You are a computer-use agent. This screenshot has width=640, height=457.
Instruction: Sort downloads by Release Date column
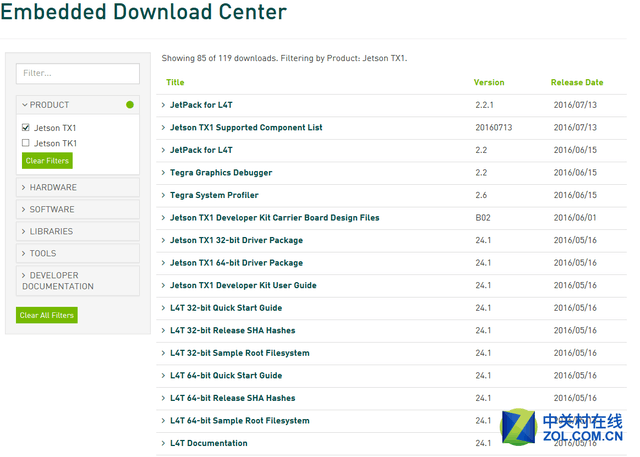pyautogui.click(x=577, y=82)
